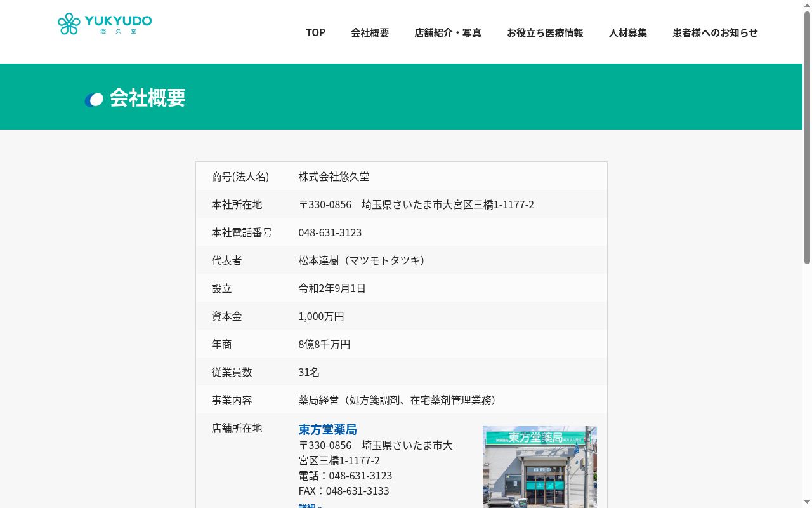The width and height of the screenshot is (812, 508).
Task: Click the FAX：048-631-3133 line
Action: pyautogui.click(x=344, y=491)
